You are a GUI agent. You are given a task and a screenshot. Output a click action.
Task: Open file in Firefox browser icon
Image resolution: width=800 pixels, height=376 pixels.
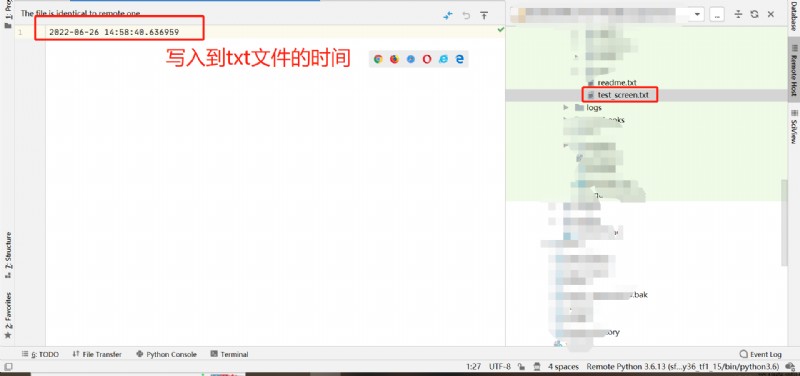[394, 59]
